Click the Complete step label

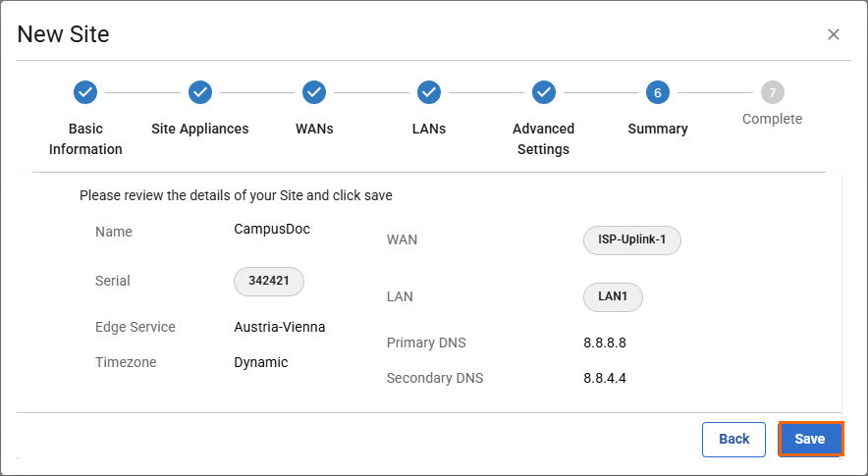pyautogui.click(x=772, y=119)
